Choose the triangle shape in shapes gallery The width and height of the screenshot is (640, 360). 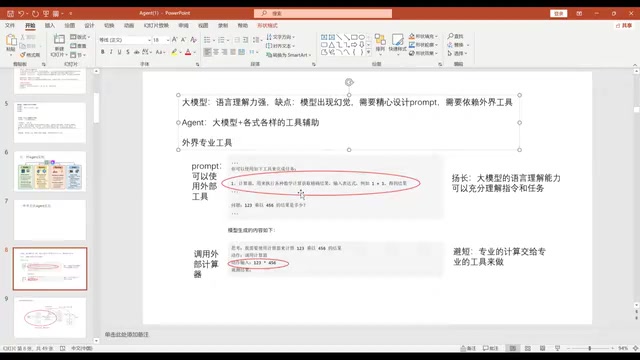[x=331, y=44]
